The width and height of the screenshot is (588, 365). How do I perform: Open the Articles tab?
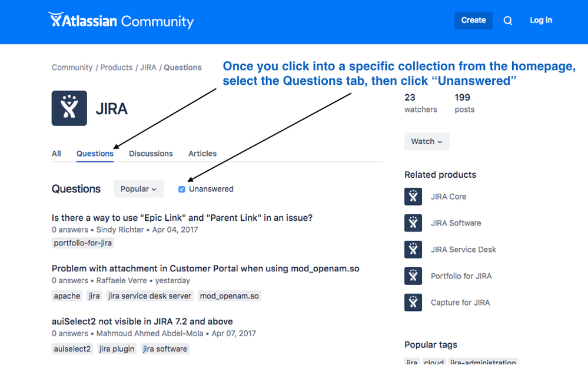tap(202, 154)
